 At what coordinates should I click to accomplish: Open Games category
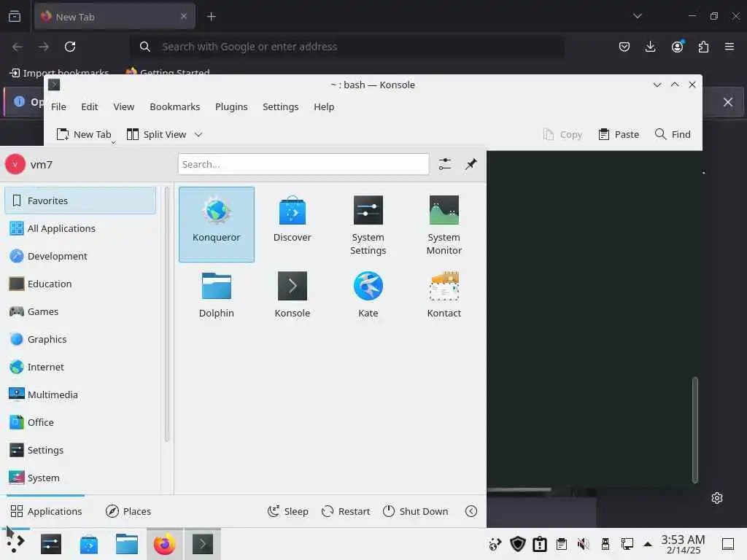(80, 311)
